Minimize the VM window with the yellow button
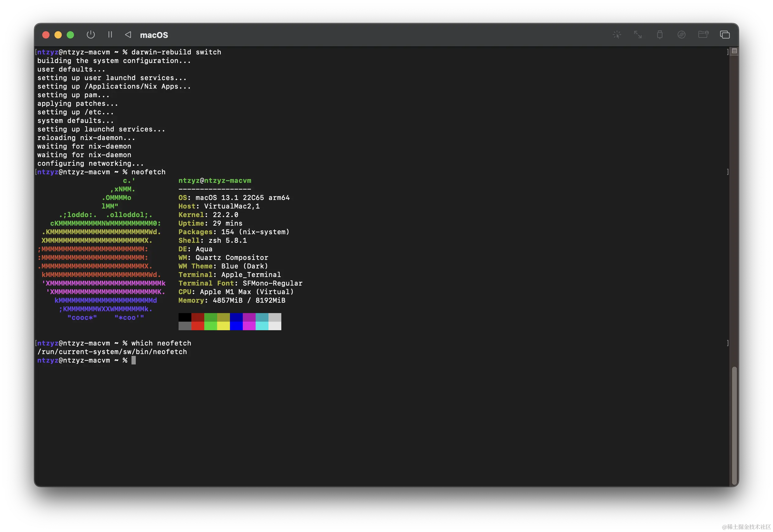 pyautogui.click(x=58, y=34)
